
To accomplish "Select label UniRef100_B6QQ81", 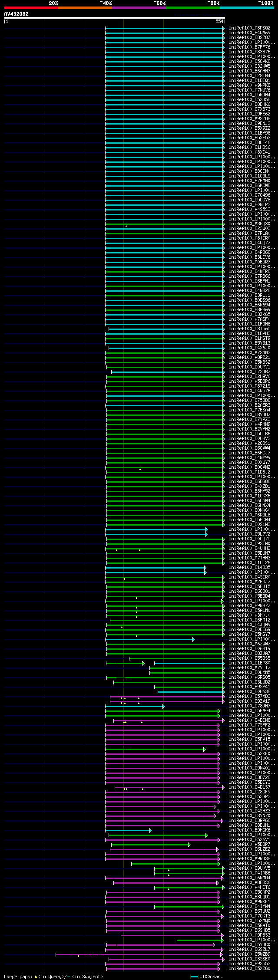I will coord(249,591).
